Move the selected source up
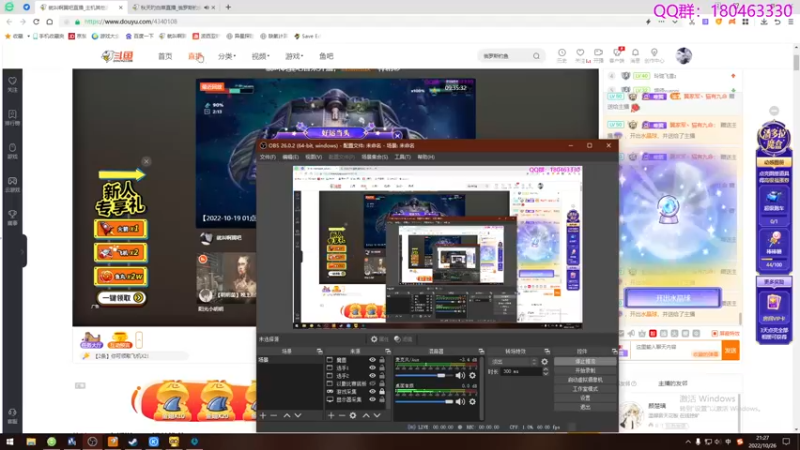The width and height of the screenshot is (800, 450). point(366,415)
